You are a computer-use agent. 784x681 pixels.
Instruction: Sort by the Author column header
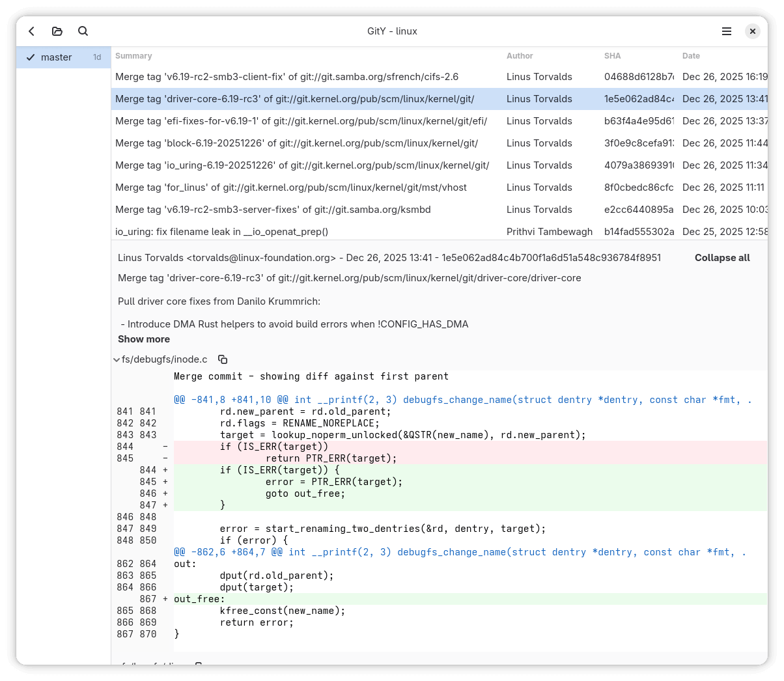pyautogui.click(x=520, y=56)
